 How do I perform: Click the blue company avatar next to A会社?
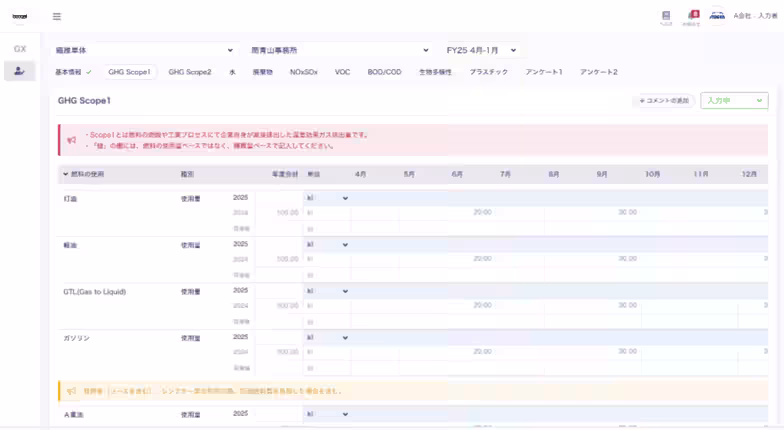[x=717, y=16]
